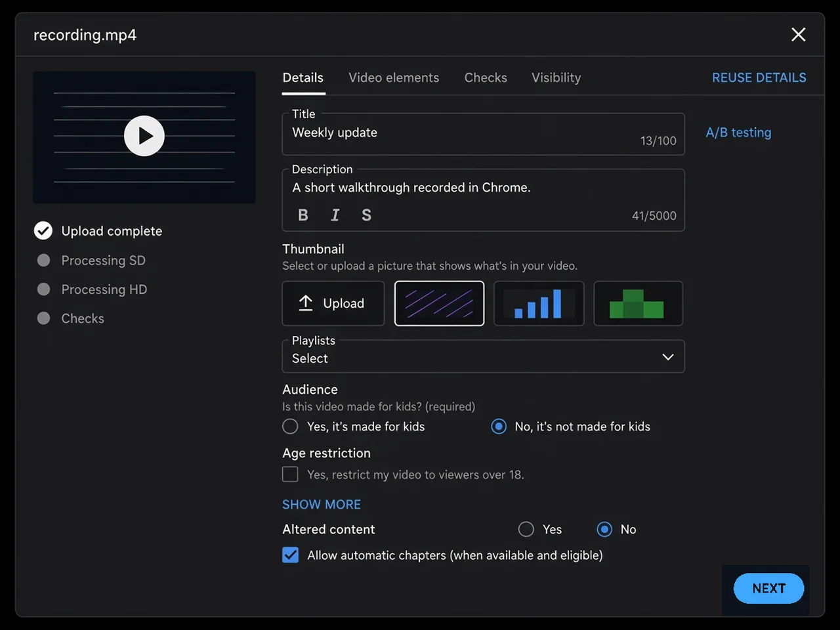Viewport: 840px width, 630px height.
Task: Switch to the Details tab
Action: (303, 77)
